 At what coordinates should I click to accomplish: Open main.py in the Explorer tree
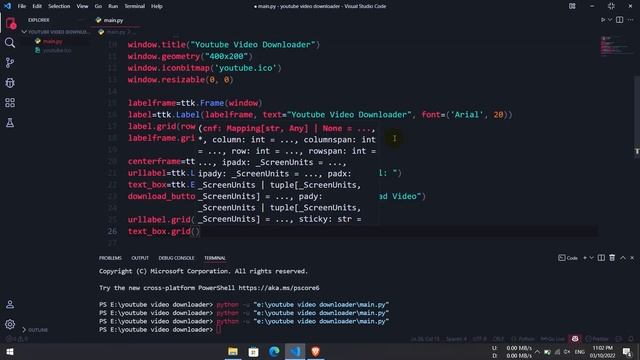(52, 41)
